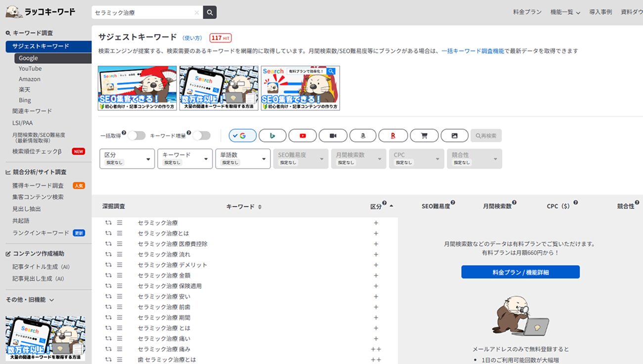Click the help icon beside キーワード増量
The height and width of the screenshot is (364, 643).
tap(189, 133)
